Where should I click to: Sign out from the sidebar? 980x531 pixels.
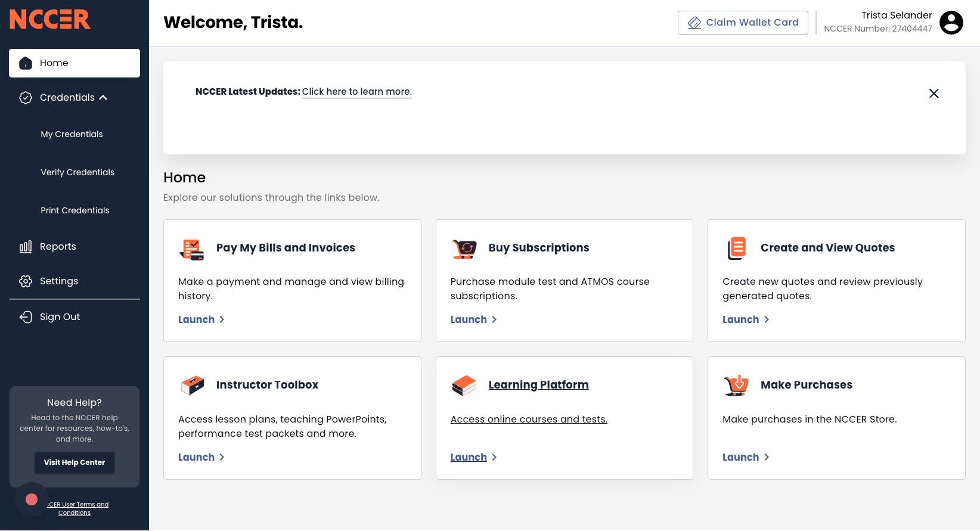(x=60, y=317)
